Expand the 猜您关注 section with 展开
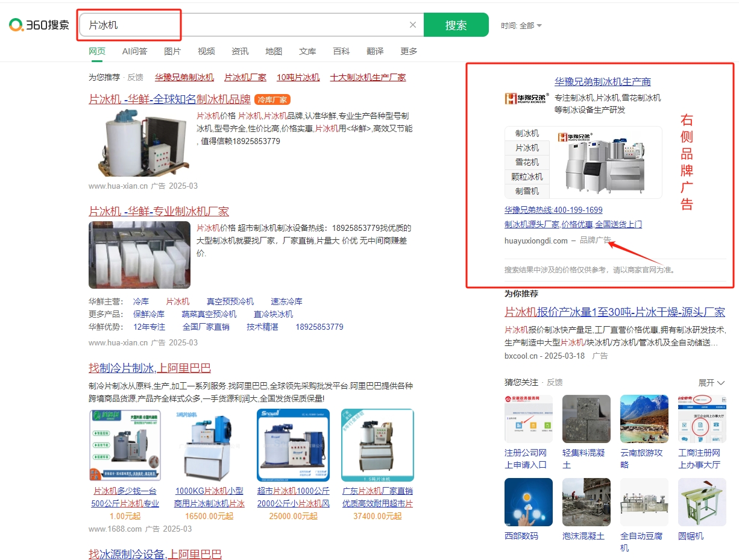This screenshot has width=739, height=560. (x=711, y=383)
